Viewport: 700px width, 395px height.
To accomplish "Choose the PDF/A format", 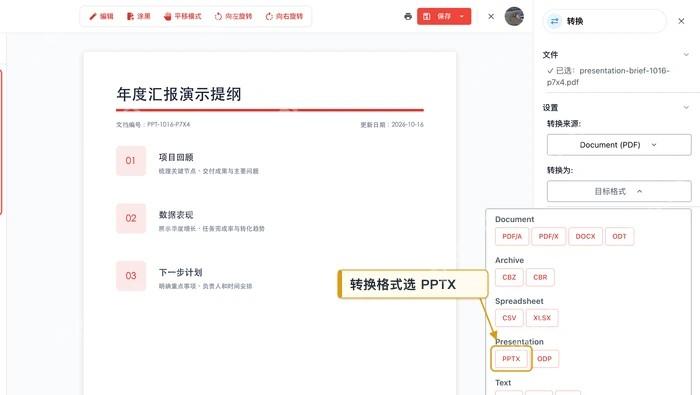I will (512, 237).
